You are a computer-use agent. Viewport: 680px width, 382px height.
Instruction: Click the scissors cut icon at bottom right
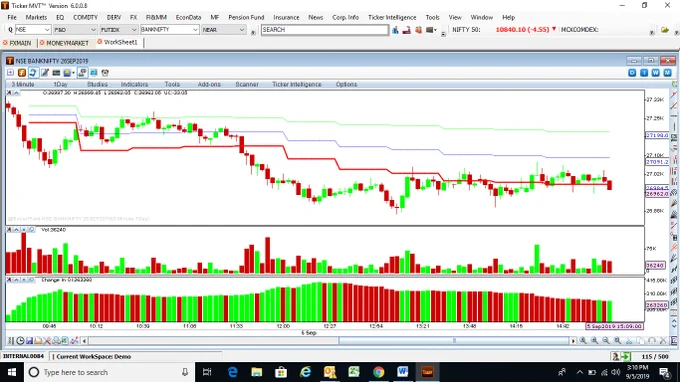(629, 341)
